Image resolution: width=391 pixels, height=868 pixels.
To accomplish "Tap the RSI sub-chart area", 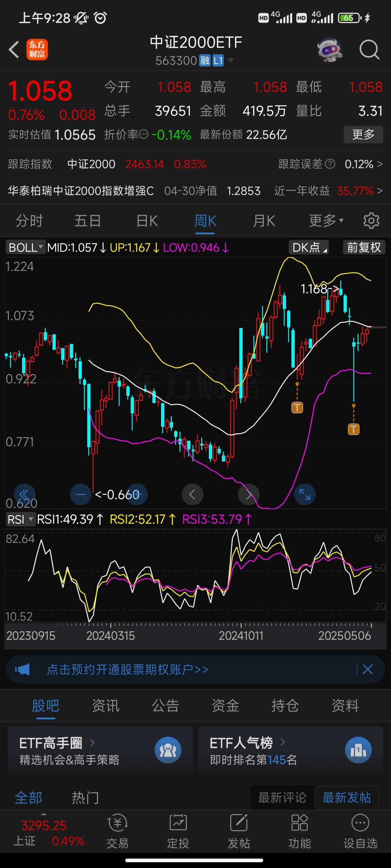I will pos(195,575).
